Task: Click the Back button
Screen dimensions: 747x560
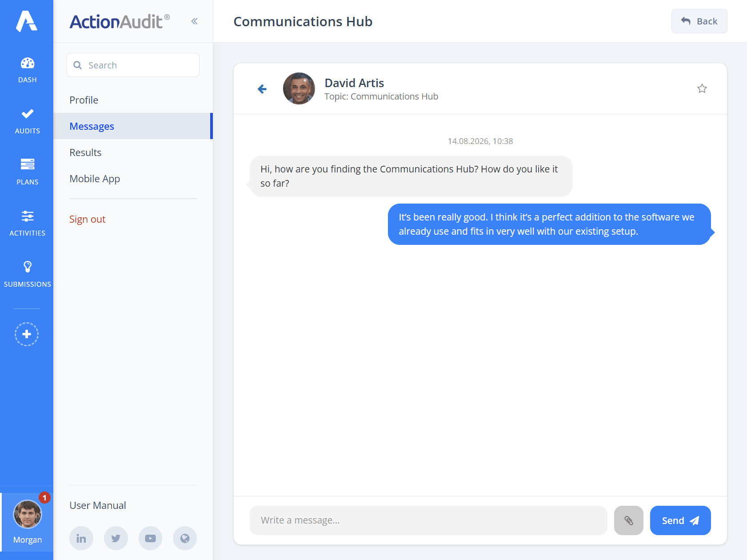Action: coord(699,21)
